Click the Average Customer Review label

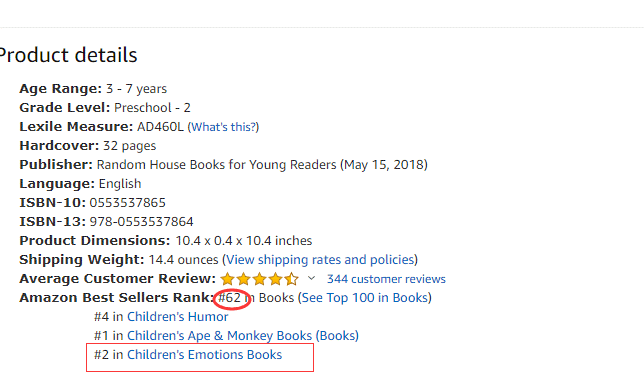coord(117,279)
